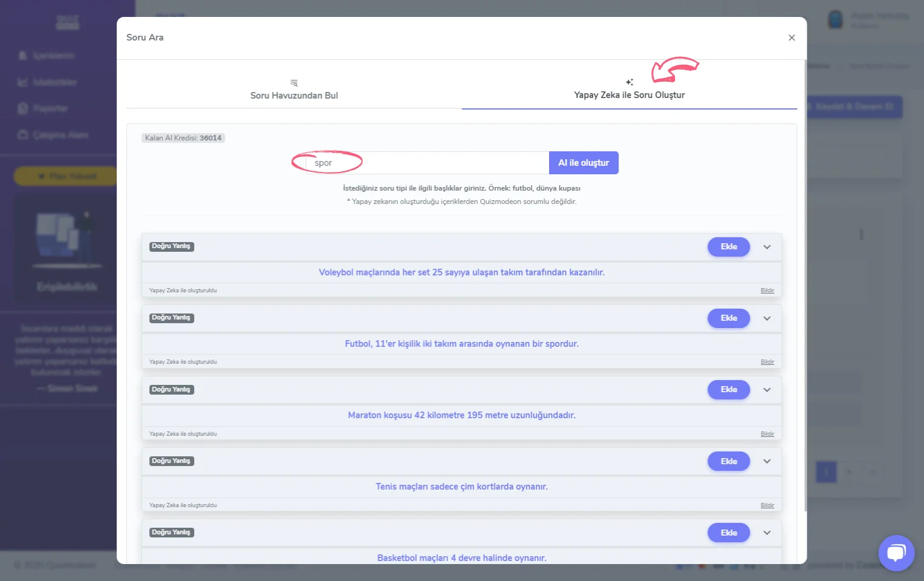
Task: Close the Soru Ara dialog
Action: (792, 38)
